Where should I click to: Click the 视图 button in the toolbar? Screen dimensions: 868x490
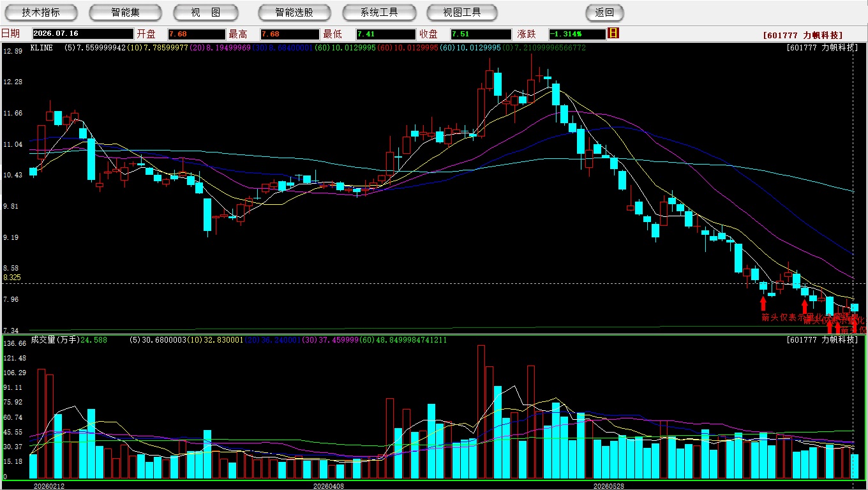(206, 12)
